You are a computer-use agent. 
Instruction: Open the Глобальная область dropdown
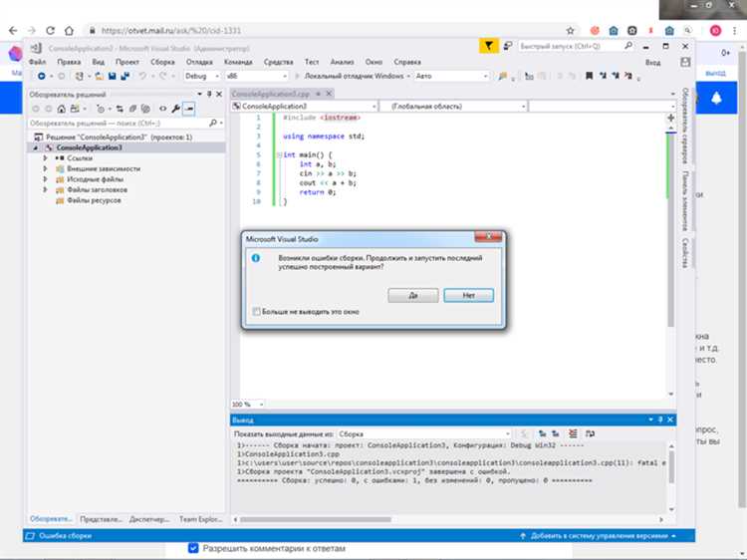[453, 107]
